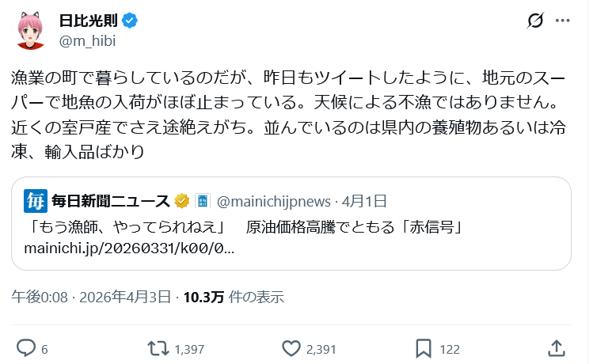Click the reply speech bubble icon
Viewport: 593px width, 364px height.
26,348
